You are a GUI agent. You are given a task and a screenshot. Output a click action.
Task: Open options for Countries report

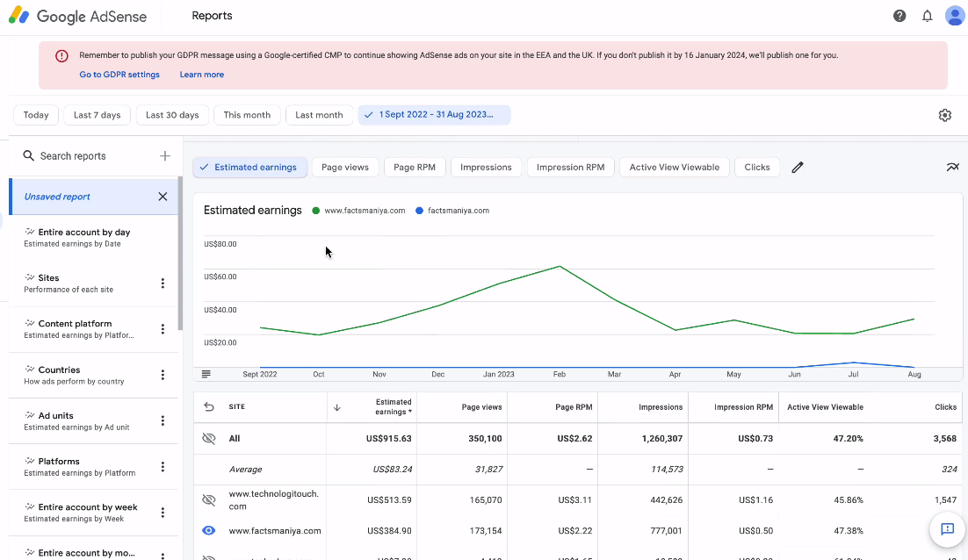point(163,375)
